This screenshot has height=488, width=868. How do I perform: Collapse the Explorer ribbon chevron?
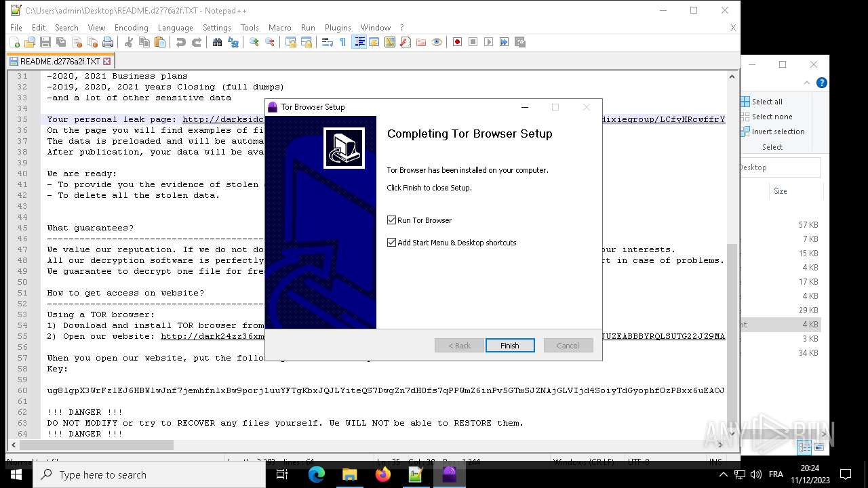(x=807, y=83)
